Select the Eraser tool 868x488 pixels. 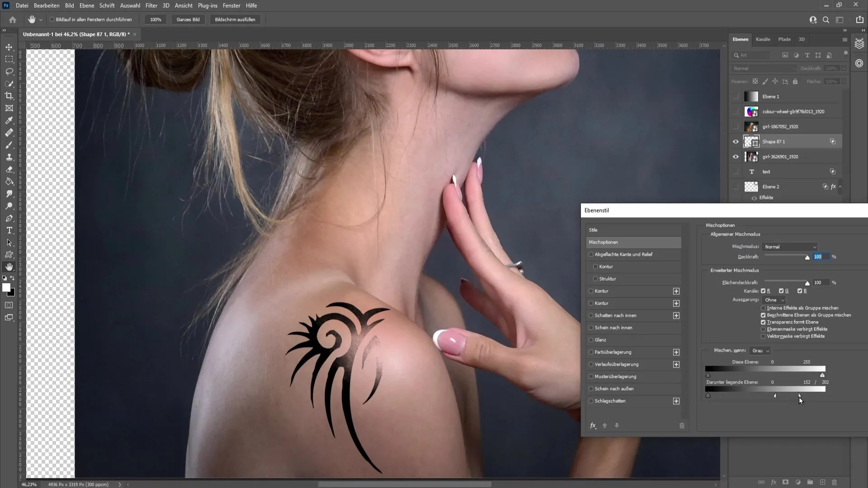[9, 169]
